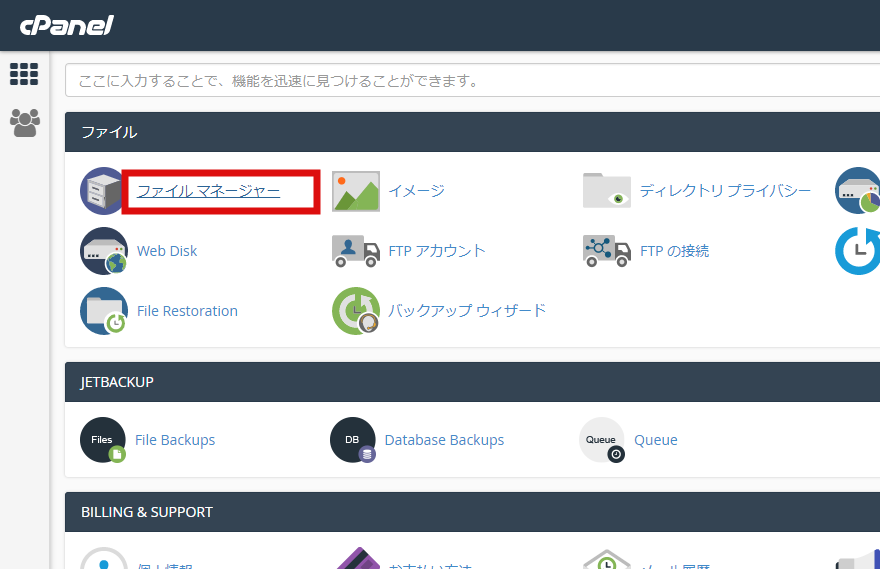Open the FTP の接続 link
Image resolution: width=880 pixels, height=569 pixels.
tap(675, 251)
